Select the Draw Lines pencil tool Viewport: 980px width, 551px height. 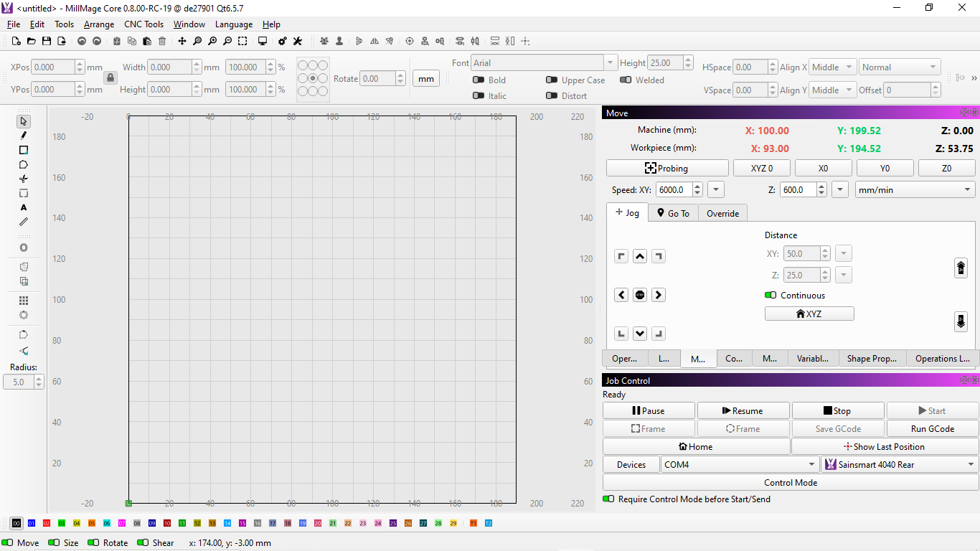(x=24, y=136)
